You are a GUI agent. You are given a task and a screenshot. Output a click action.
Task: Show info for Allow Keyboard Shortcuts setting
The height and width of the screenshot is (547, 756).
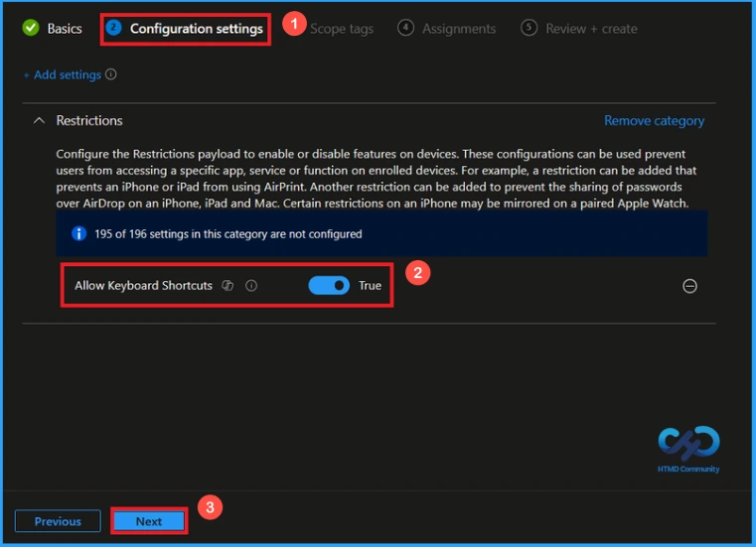pyautogui.click(x=251, y=285)
